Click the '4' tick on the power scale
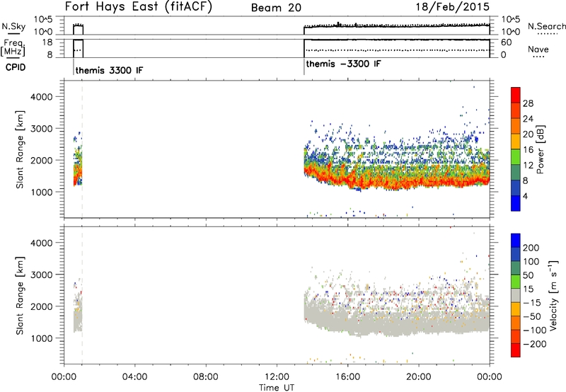566x392 pixels. tap(525, 196)
